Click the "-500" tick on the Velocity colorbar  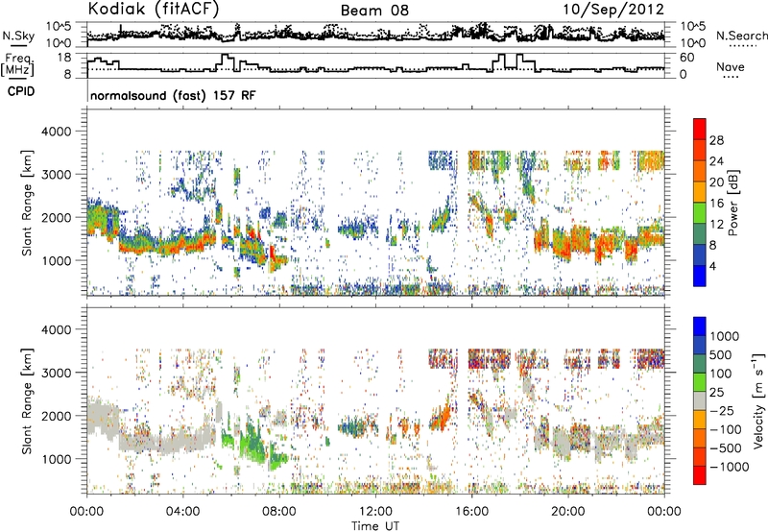pyautogui.click(x=726, y=448)
